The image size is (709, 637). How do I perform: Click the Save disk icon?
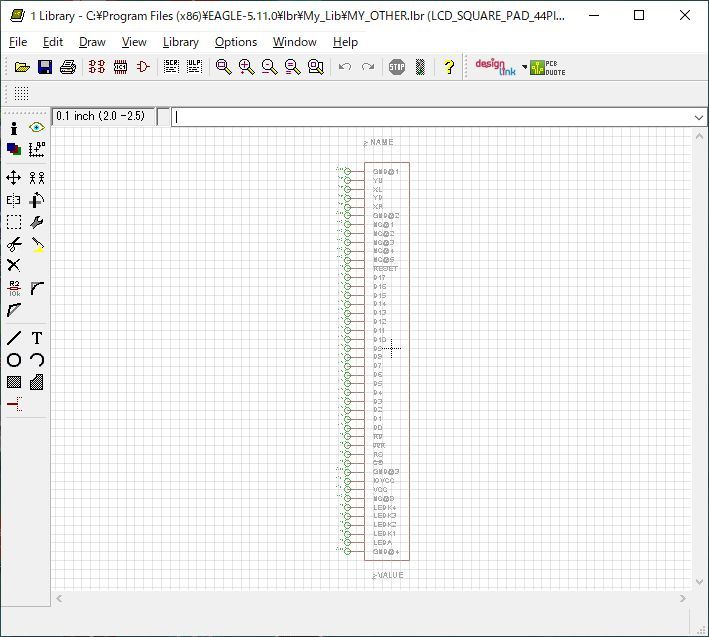pyautogui.click(x=45, y=67)
